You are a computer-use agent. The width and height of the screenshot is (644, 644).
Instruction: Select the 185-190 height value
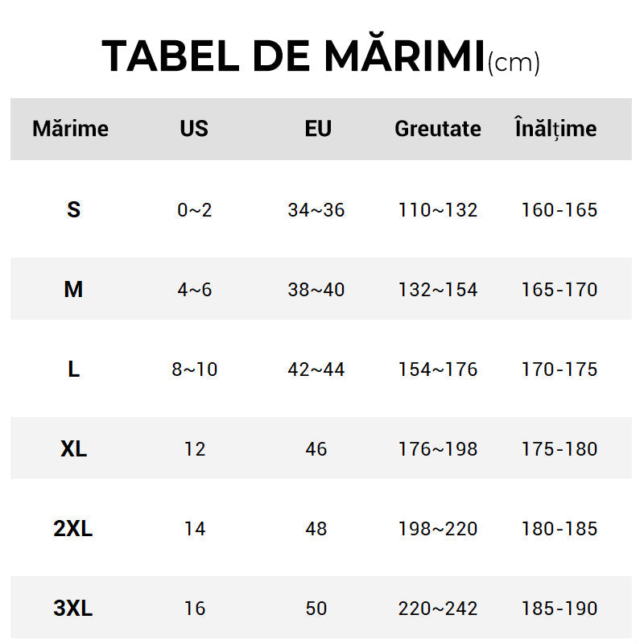(x=559, y=608)
